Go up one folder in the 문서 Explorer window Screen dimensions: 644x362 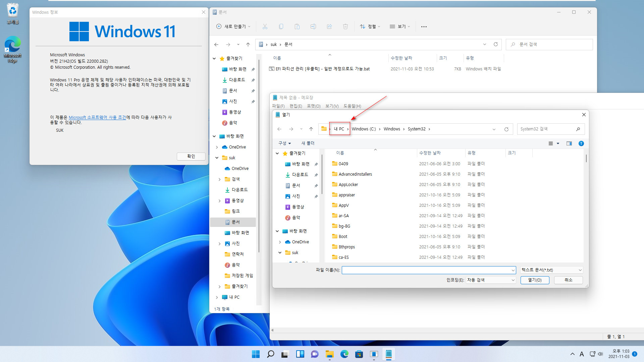coord(248,44)
